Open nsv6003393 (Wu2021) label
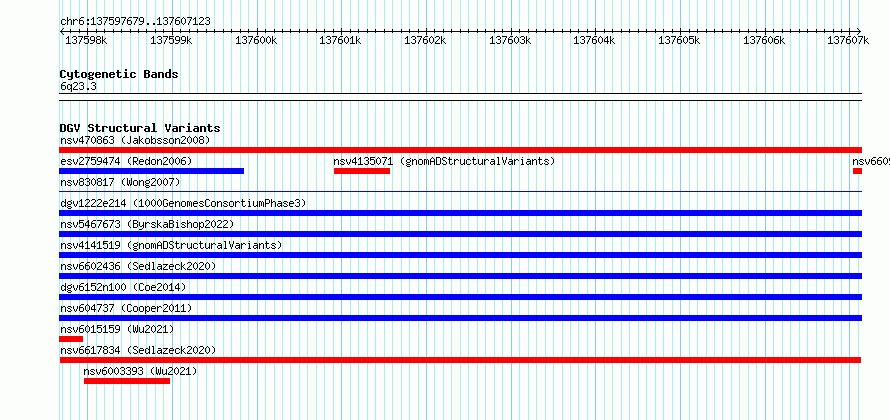This screenshot has width=890, height=420. [x=140, y=371]
